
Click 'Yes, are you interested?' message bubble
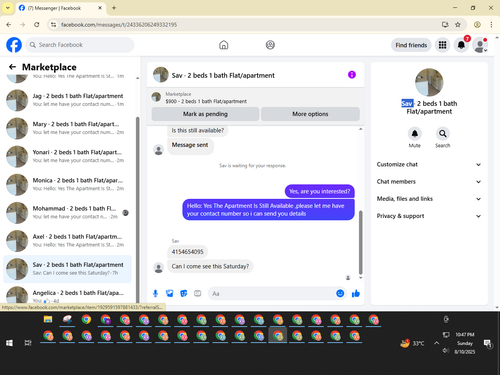[x=320, y=191]
